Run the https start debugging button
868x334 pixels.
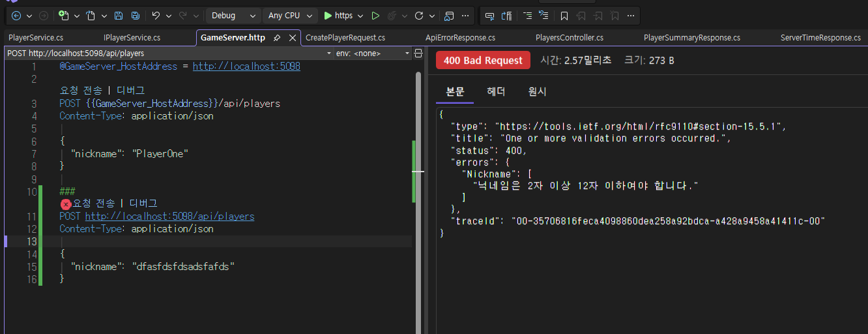tap(339, 15)
